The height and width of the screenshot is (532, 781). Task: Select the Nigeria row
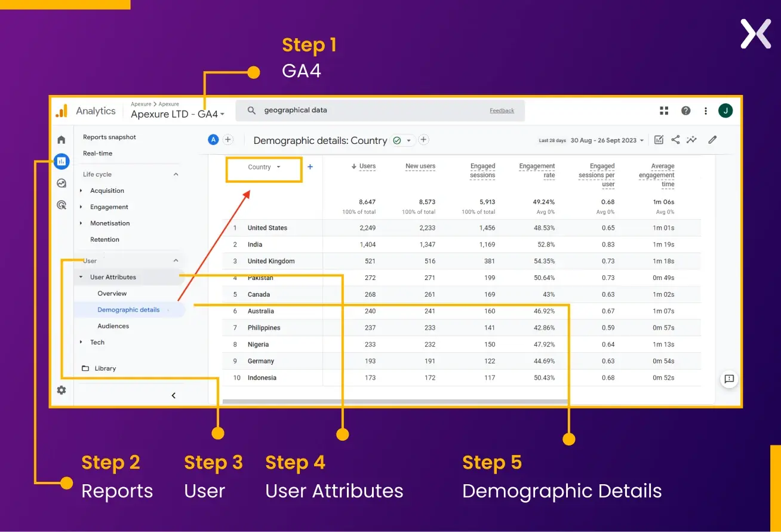(x=462, y=345)
